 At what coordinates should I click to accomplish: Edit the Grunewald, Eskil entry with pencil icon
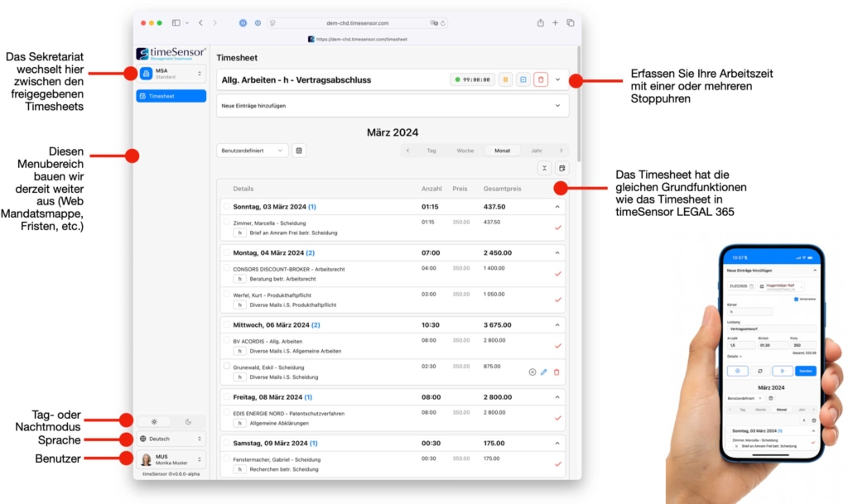[544, 372]
